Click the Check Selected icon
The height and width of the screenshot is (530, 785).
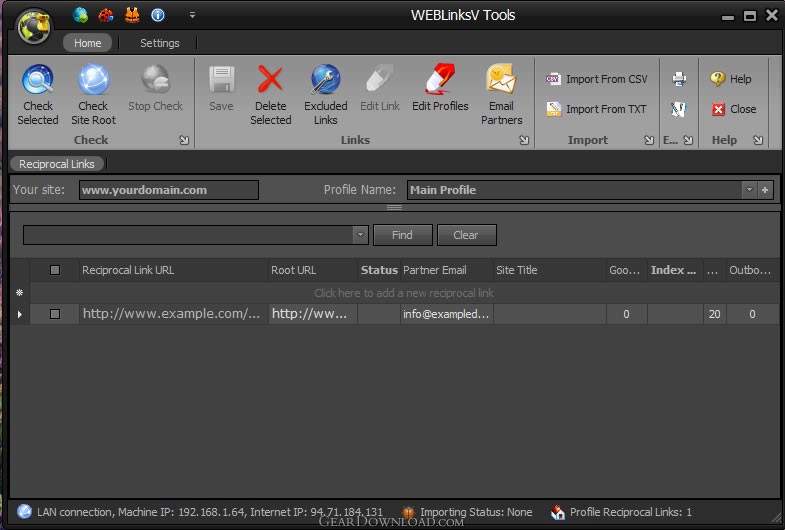(38, 81)
